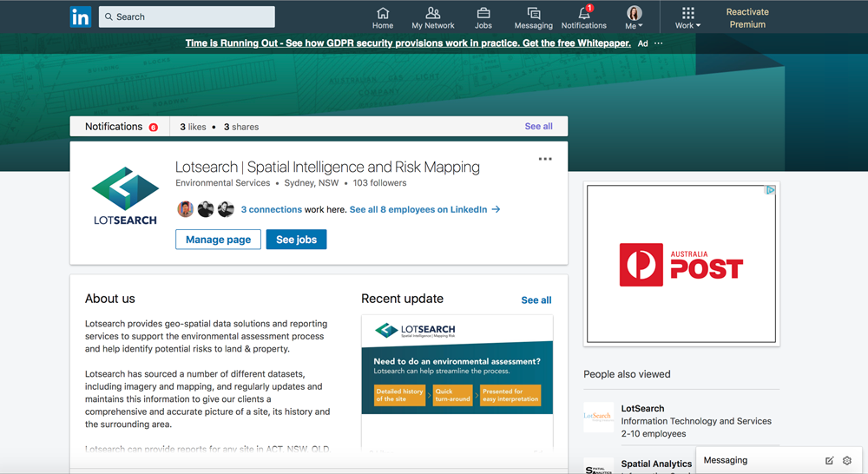Image resolution: width=868 pixels, height=474 pixels.
Task: Open LotSearch in People also viewed
Action: pyautogui.click(x=642, y=408)
